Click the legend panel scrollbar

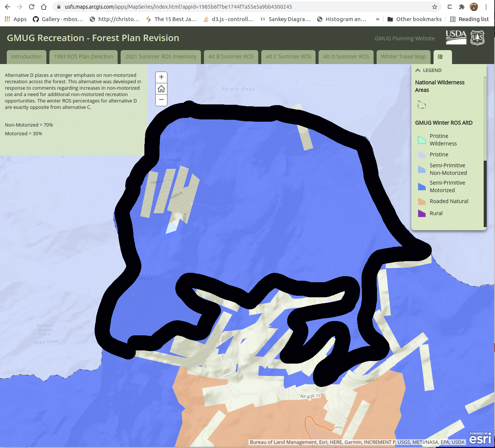pos(485,193)
